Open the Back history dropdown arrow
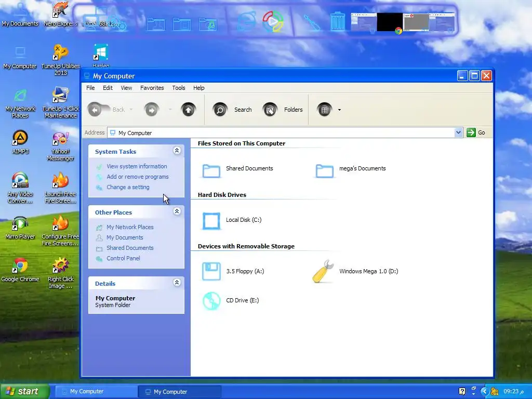The image size is (532, 399). click(x=131, y=110)
